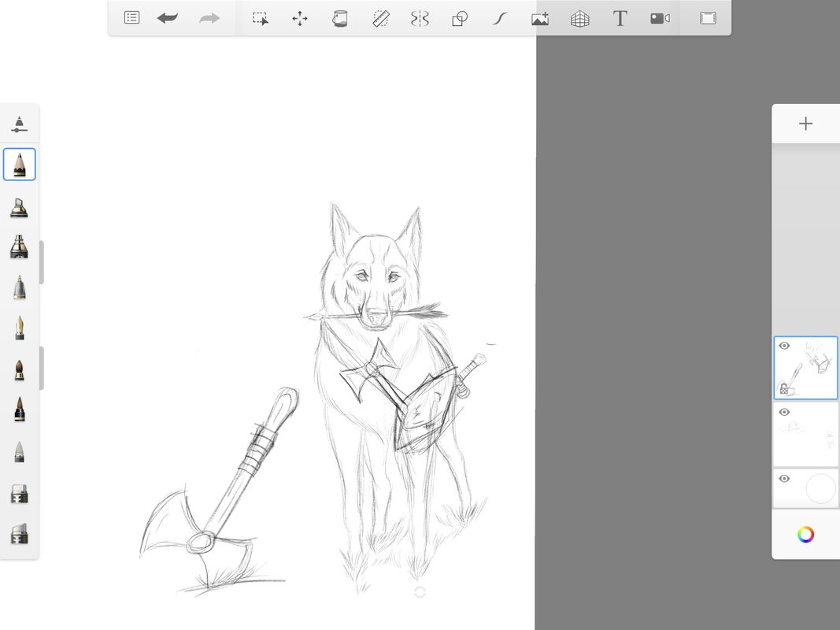The height and width of the screenshot is (630, 840).
Task: Redo the undone stroke
Action: click(209, 18)
